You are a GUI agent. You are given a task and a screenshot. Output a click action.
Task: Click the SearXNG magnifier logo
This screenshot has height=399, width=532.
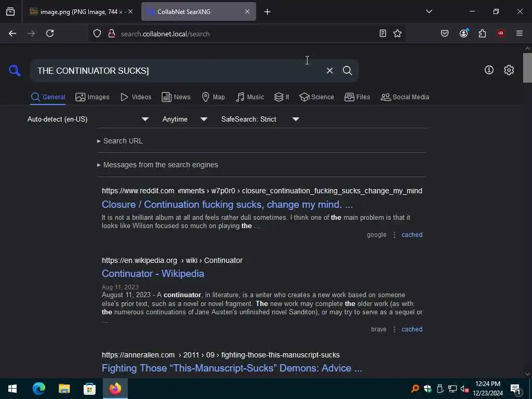(15, 71)
